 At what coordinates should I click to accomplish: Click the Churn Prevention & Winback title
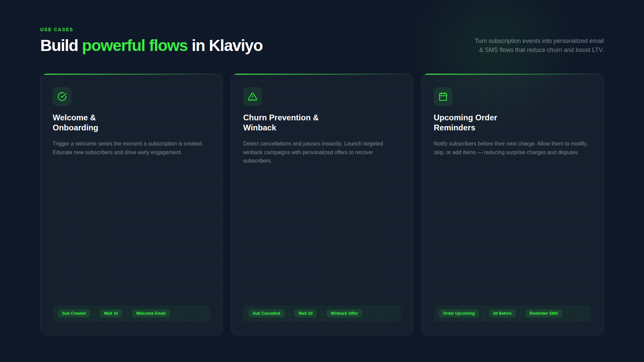[281, 123]
